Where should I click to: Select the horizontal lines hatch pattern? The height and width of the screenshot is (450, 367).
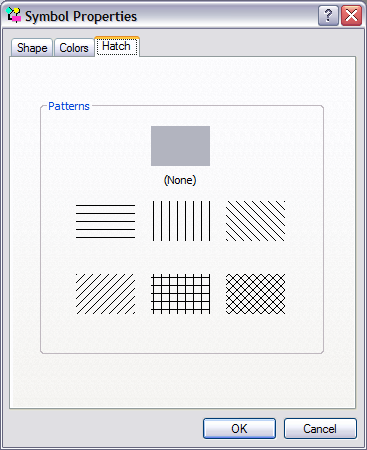click(105, 221)
